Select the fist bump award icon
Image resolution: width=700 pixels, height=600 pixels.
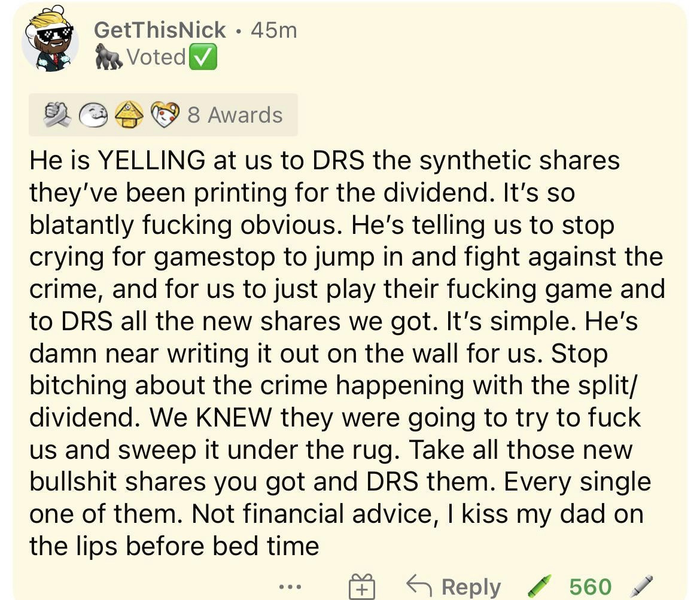click(x=57, y=115)
